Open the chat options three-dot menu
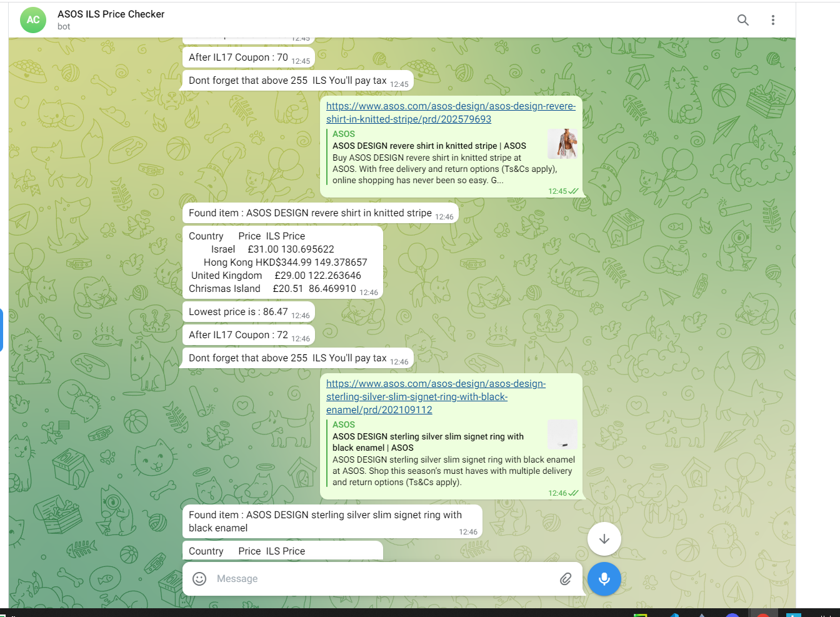The width and height of the screenshot is (840, 617). (773, 19)
